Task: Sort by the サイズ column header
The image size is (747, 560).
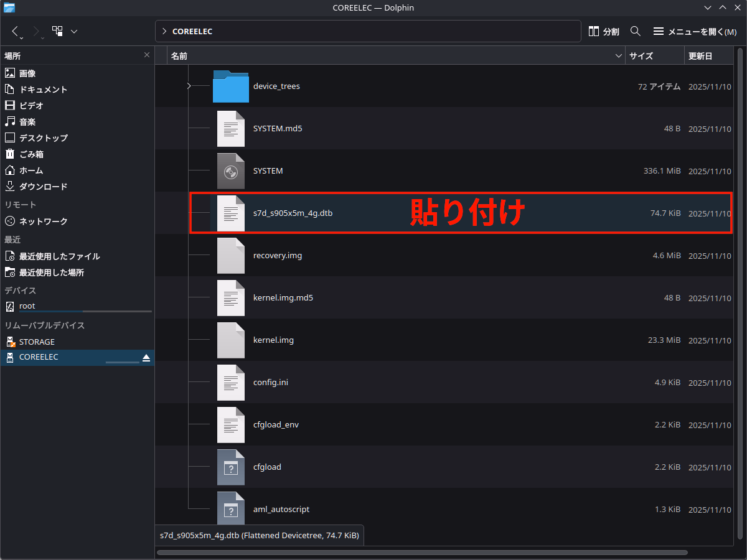Action: click(x=655, y=56)
